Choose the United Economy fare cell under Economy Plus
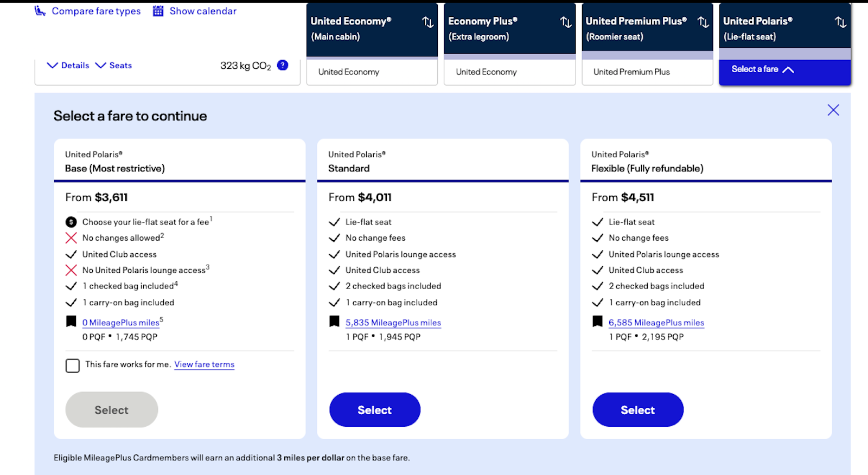The height and width of the screenshot is (475, 868). click(509, 72)
